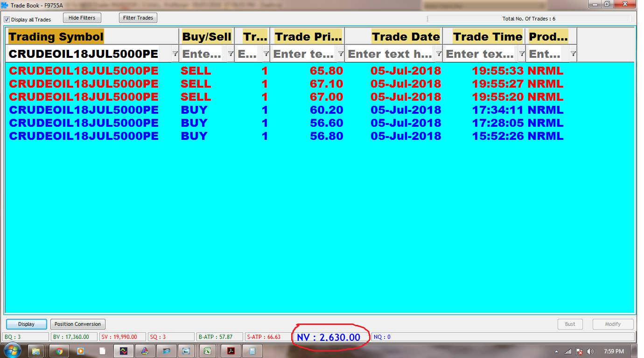Uncheck Display all Trades checkbox

[7, 20]
